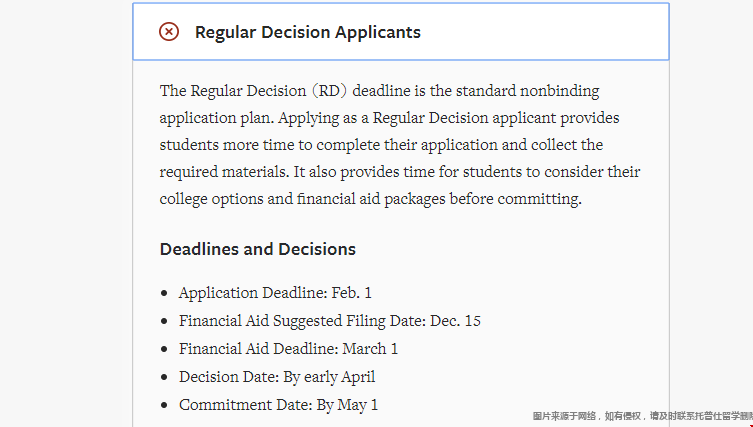Click empty space in the accordion header bar

click(x=543, y=32)
